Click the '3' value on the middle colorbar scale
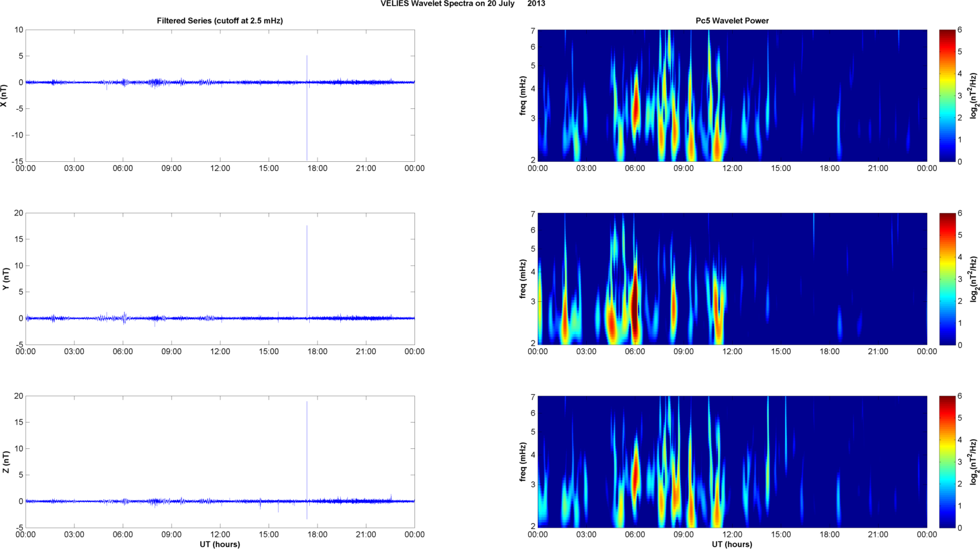Screen dimensions: 980x549 (x=960, y=279)
